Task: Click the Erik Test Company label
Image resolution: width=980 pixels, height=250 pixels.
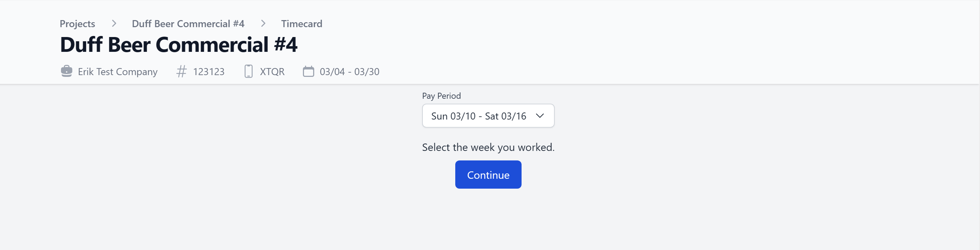Action: pos(117,72)
